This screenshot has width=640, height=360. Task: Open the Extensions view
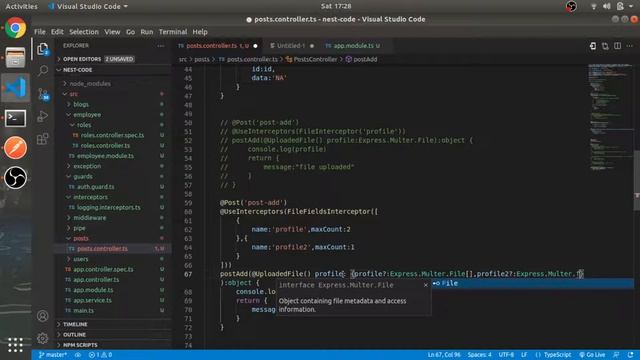43,139
